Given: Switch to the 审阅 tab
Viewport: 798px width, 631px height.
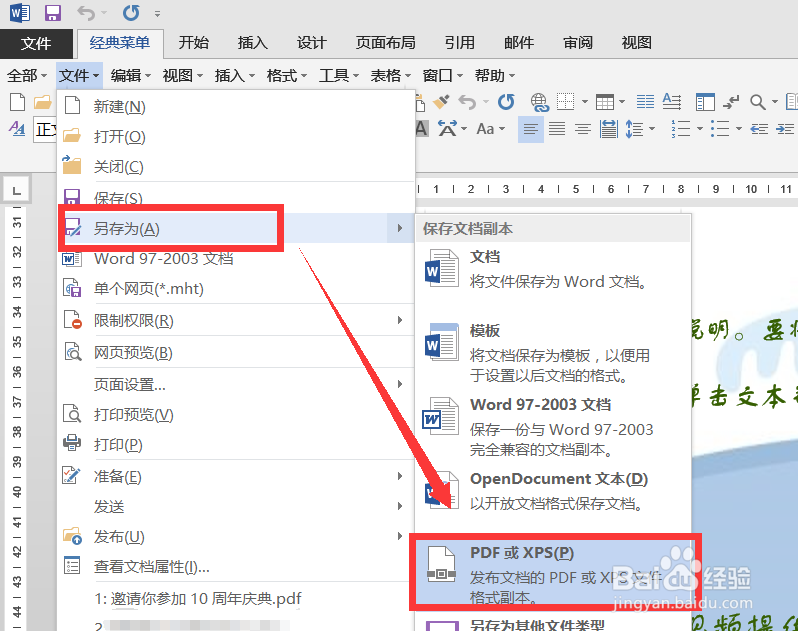Looking at the screenshot, I should 578,43.
